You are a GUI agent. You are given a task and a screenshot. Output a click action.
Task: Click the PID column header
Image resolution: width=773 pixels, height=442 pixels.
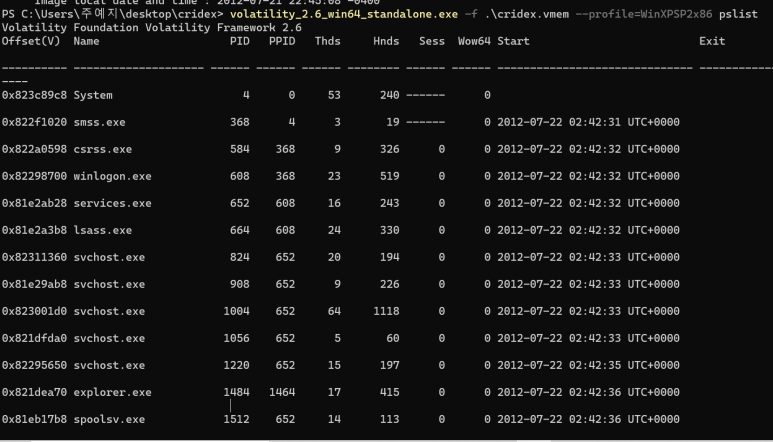(240, 41)
